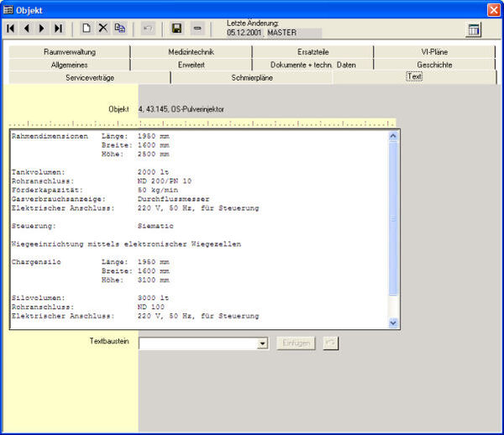Save with the floppy disk icon

tap(176, 29)
